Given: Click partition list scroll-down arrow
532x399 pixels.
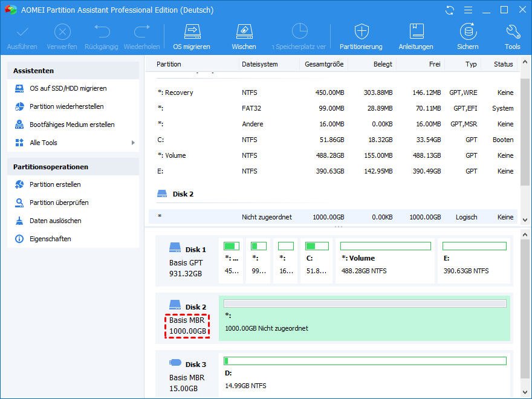Looking at the screenshot, I should click(525, 220).
